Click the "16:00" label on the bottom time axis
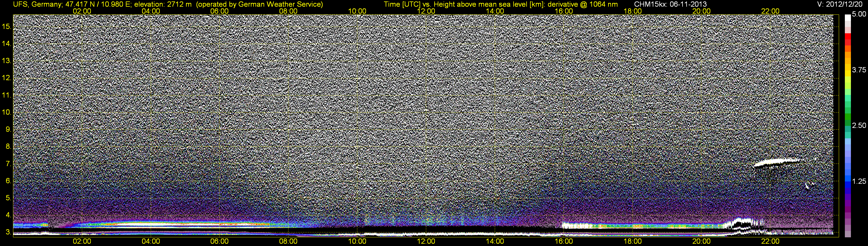868x246 pixels. (564, 241)
